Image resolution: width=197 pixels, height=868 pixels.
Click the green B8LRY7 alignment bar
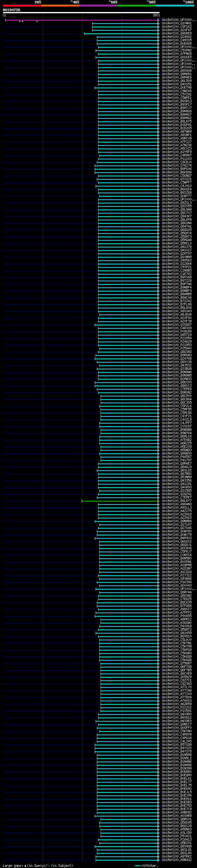point(120,501)
